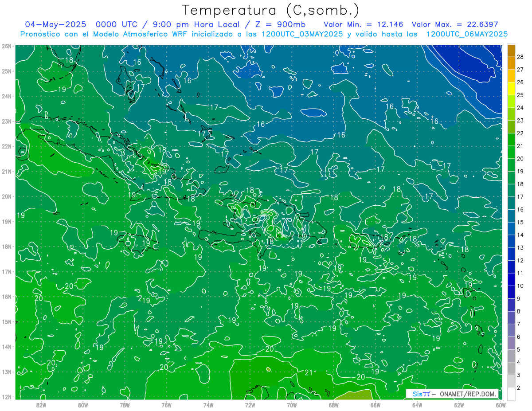Click the title "Temperatura (C,somb.)"

tap(271, 10)
